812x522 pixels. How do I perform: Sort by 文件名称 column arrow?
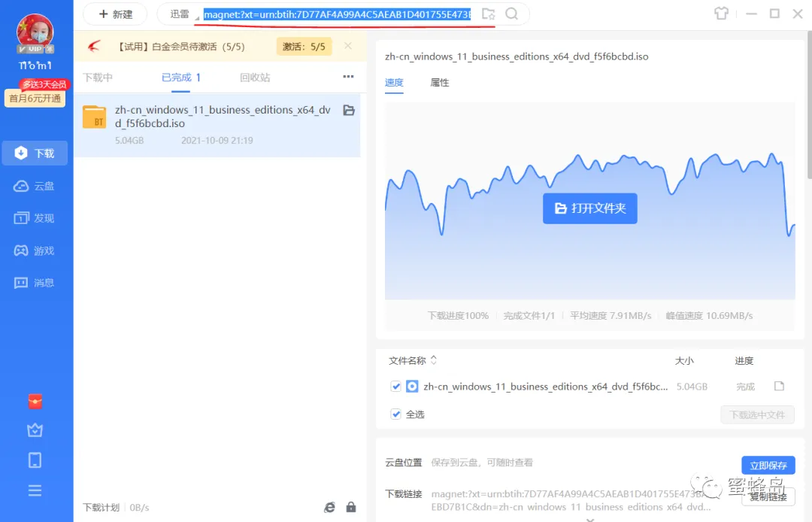click(434, 360)
